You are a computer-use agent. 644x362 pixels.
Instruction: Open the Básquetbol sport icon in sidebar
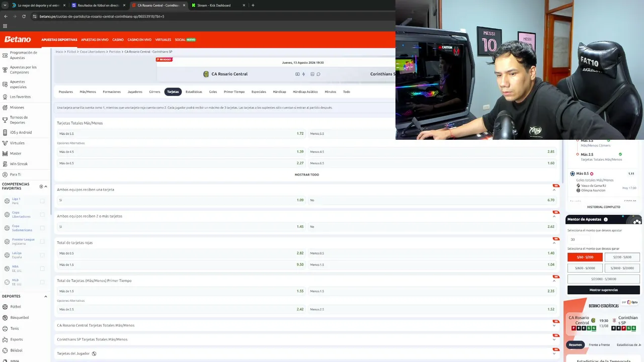coord(5,318)
